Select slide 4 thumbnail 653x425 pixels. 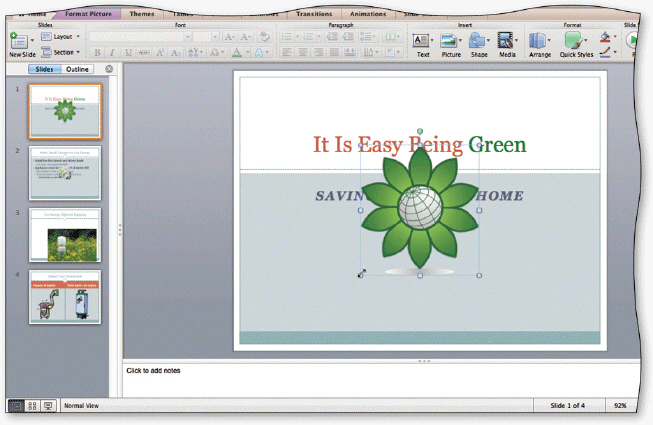point(65,297)
